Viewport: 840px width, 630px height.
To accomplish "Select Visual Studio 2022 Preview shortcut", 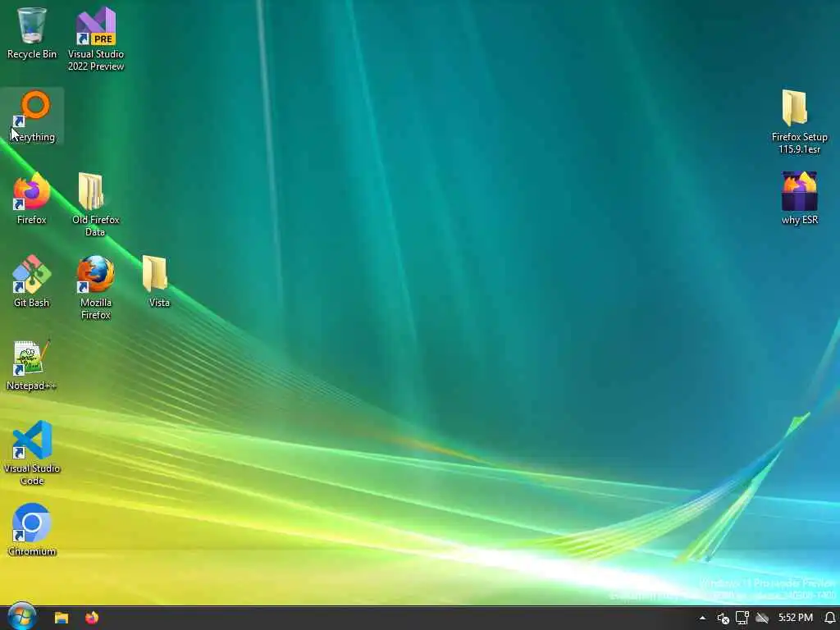I will 95,39.
